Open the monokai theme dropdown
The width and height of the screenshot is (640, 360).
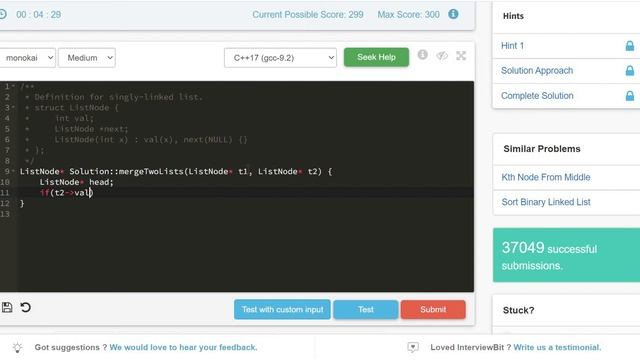27,58
